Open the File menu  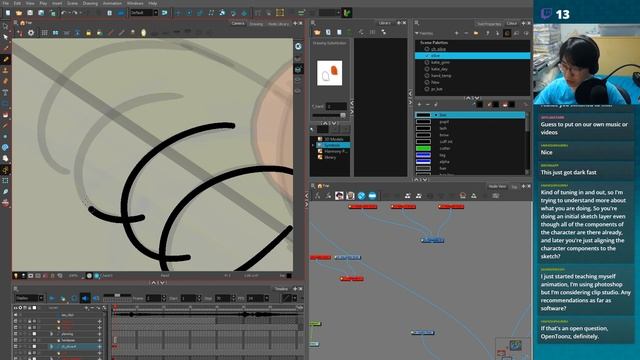click(x=6, y=3)
